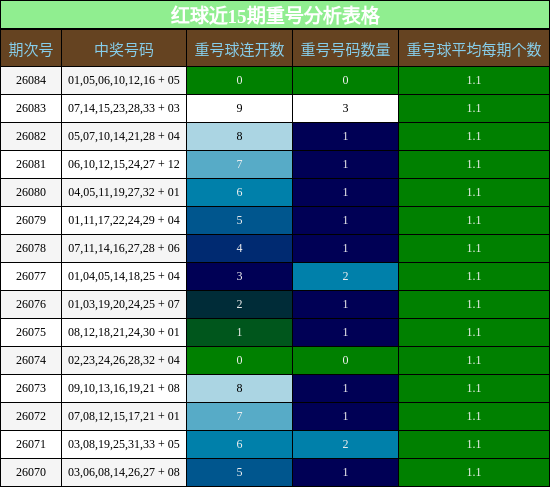Select the 重号号码数量 column header
550x487 pixels.
click(x=346, y=48)
